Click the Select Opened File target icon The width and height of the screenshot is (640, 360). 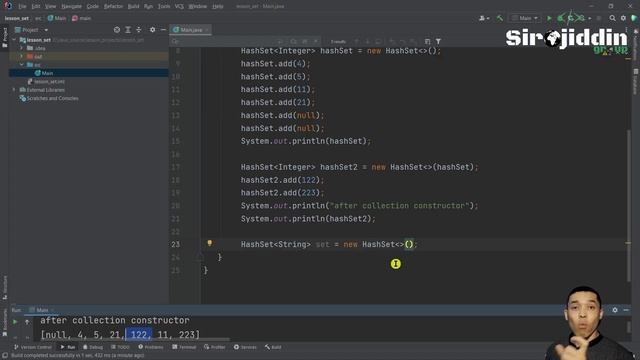[x=117, y=30]
